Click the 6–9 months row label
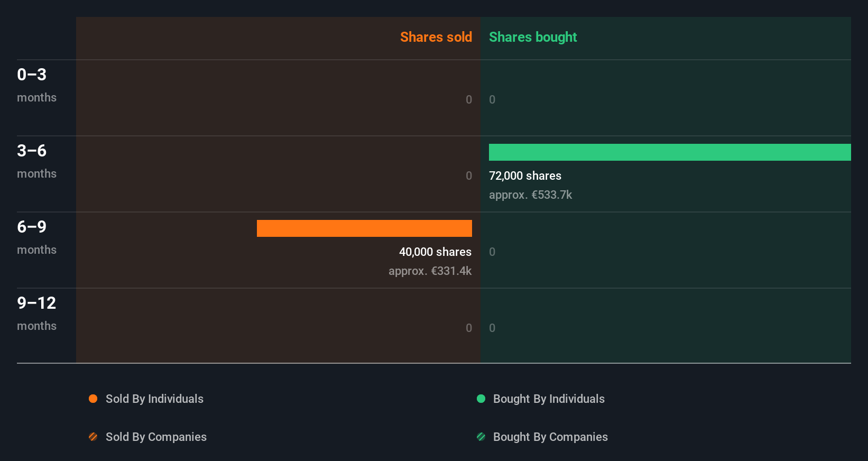The image size is (868, 461). [36, 237]
